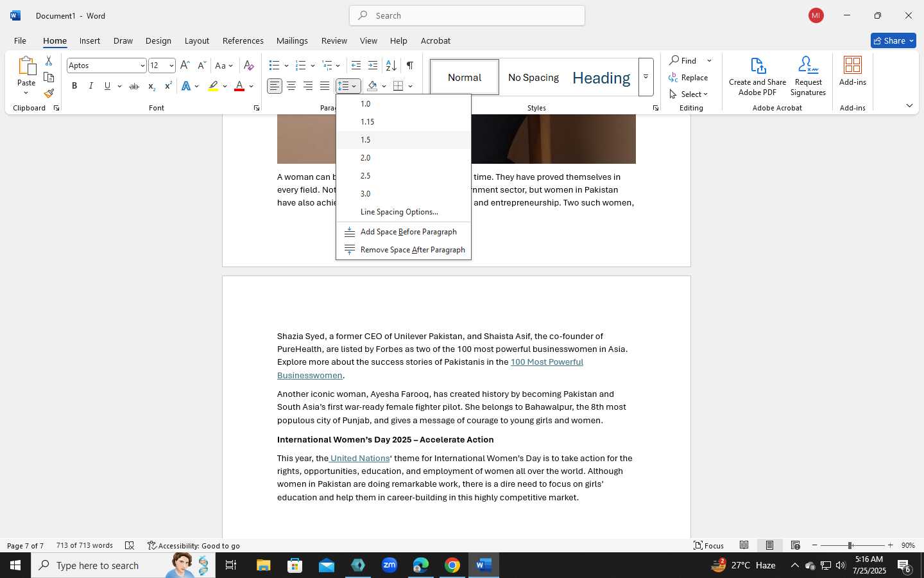Click the Sort A-Z icon
This screenshot has height=578, width=924.
pos(391,66)
